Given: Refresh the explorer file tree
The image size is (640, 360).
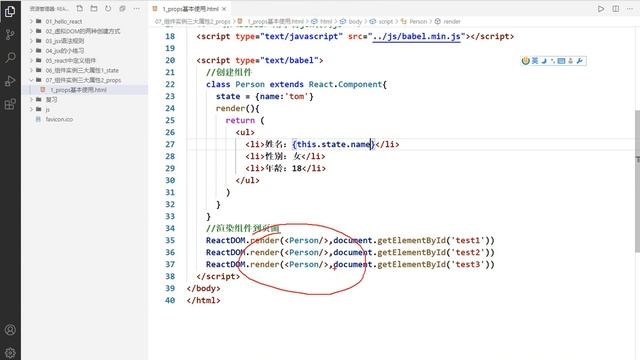Looking at the screenshot, I should (x=108, y=8).
